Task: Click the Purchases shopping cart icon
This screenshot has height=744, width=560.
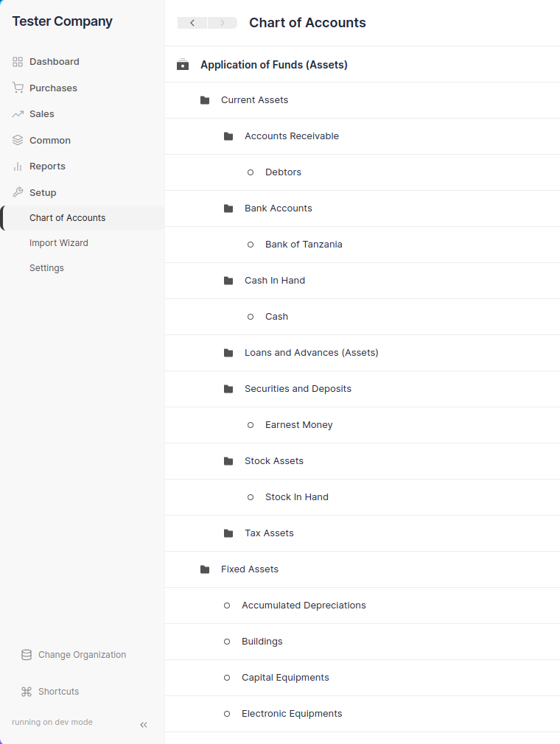Action: pyautogui.click(x=16, y=88)
